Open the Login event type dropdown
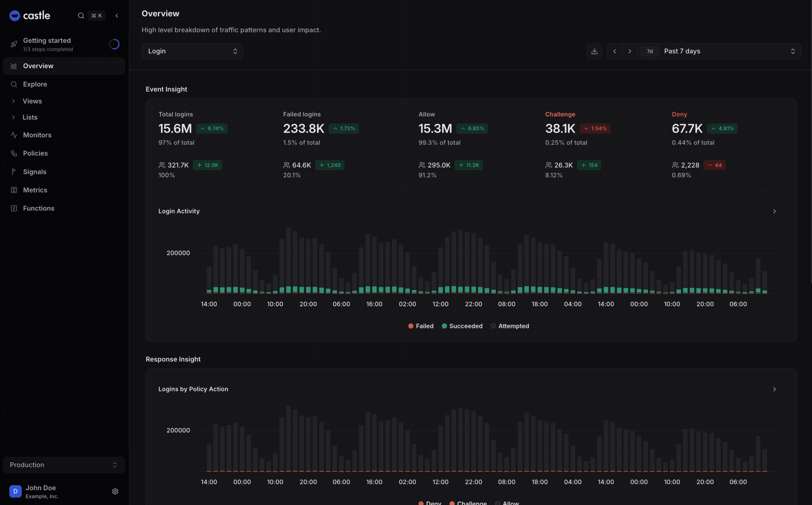This screenshot has width=812, height=505. (192, 51)
